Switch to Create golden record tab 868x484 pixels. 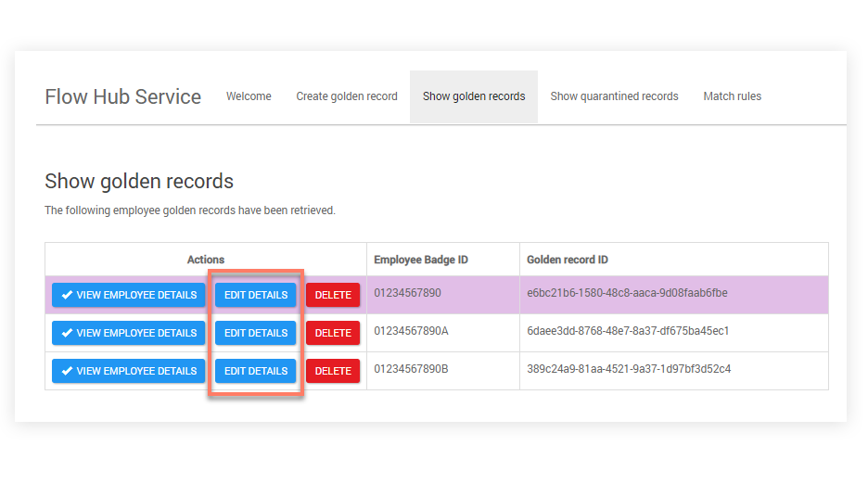pos(347,96)
